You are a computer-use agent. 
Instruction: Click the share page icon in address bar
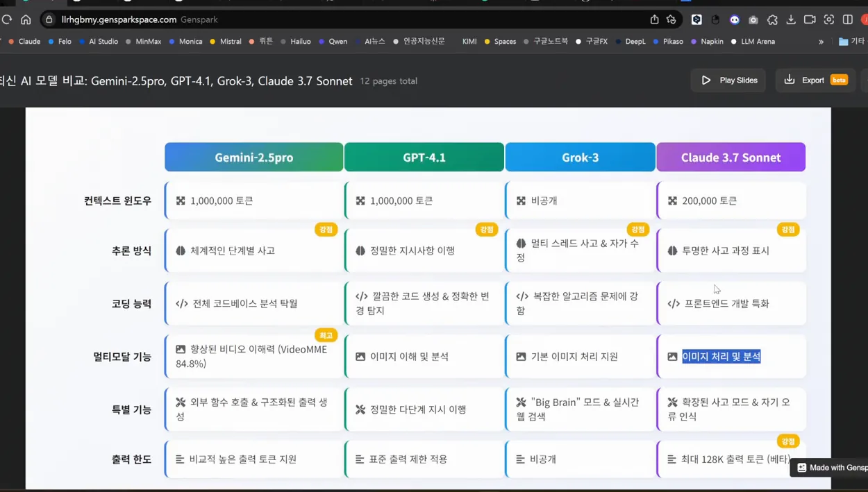coord(654,19)
